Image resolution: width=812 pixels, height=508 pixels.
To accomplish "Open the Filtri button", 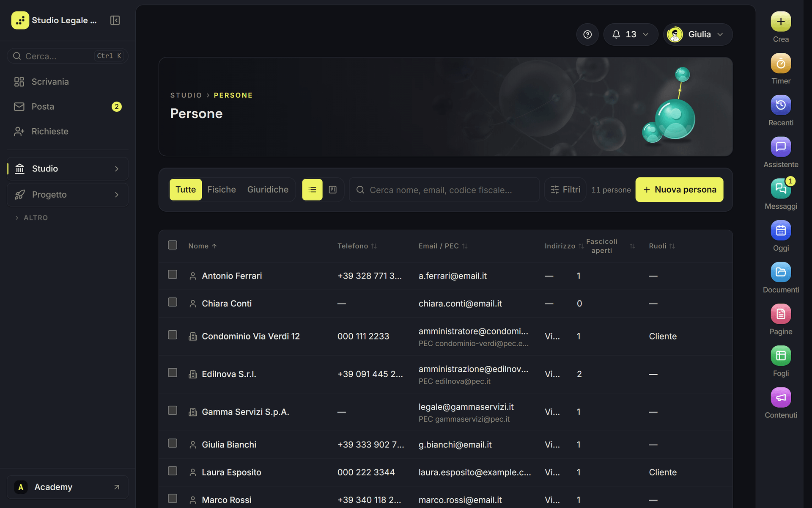I will click(x=565, y=190).
